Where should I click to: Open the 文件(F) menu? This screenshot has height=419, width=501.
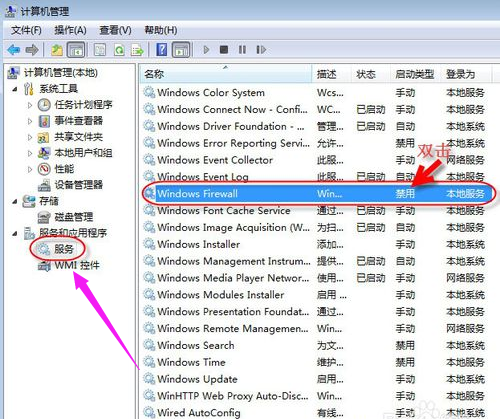pyautogui.click(x=26, y=30)
